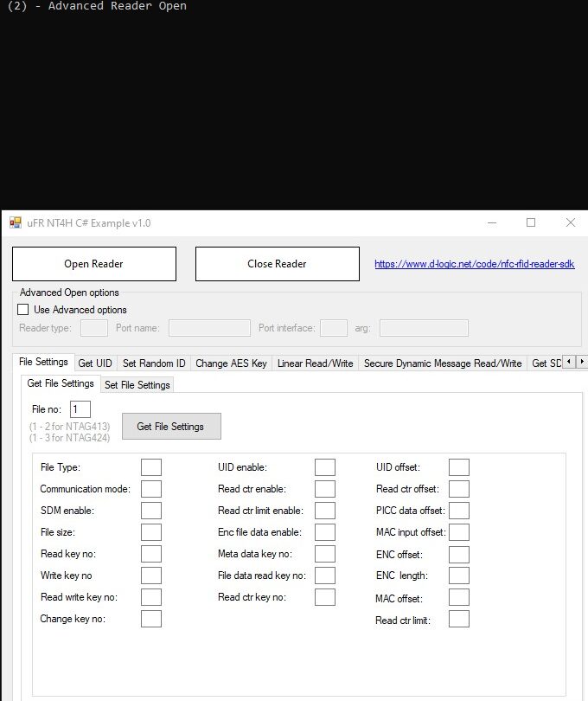Click the tab strip right scroll arrow

coord(582,361)
